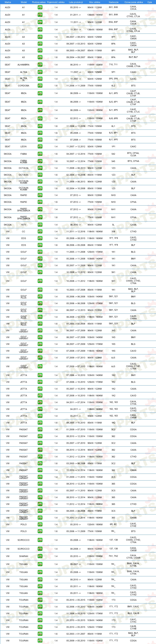Click the Pojemność silnika column header

coord(56,2)
